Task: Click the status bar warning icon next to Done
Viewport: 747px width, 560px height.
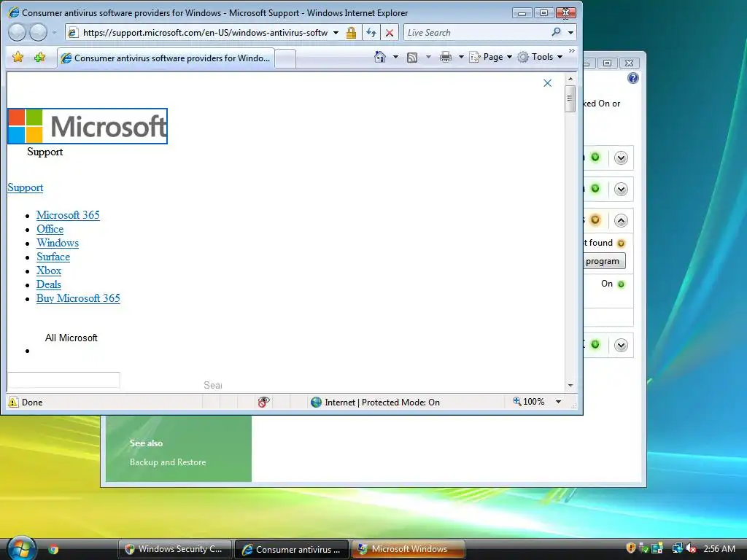Action: pyautogui.click(x=13, y=402)
